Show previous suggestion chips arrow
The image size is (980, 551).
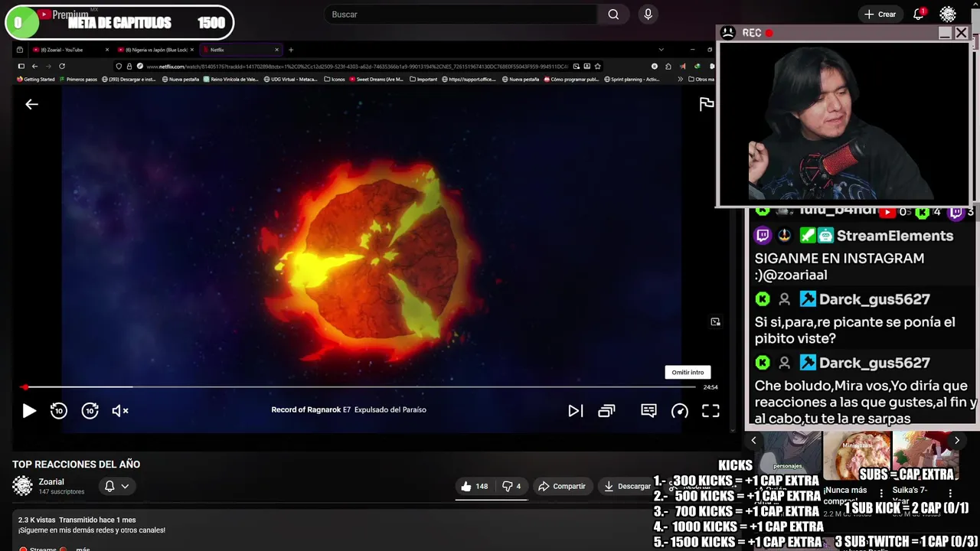pos(753,440)
